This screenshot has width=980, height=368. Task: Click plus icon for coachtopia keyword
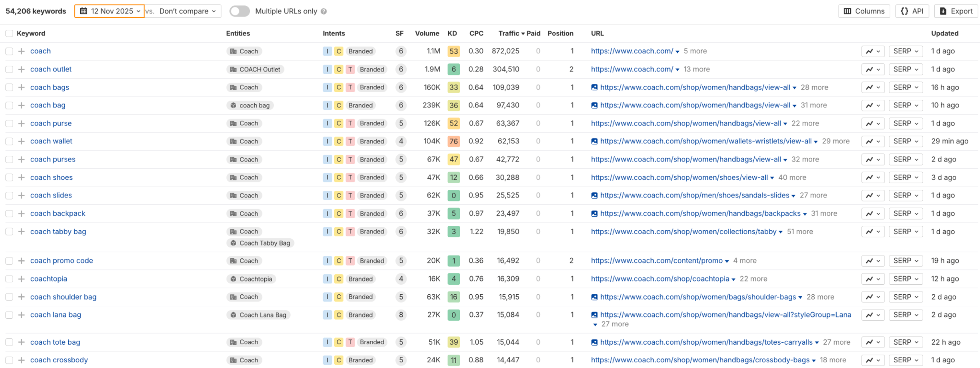click(22, 279)
